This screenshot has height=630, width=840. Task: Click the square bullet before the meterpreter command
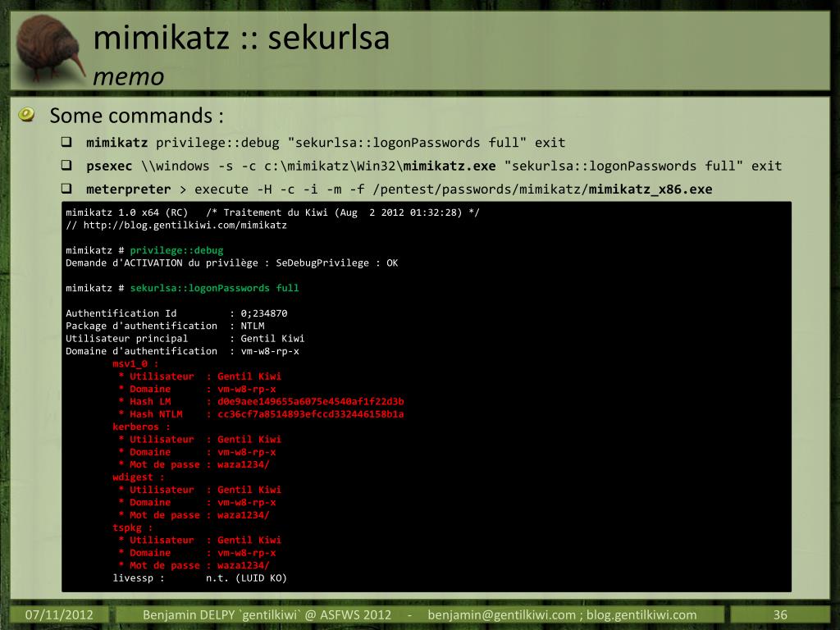tap(66, 189)
